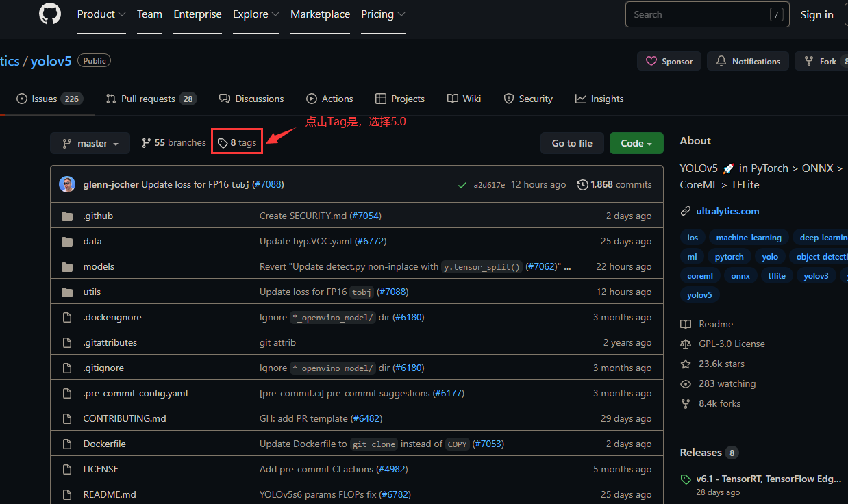
Task: Click the ios topic tag
Action: click(693, 238)
